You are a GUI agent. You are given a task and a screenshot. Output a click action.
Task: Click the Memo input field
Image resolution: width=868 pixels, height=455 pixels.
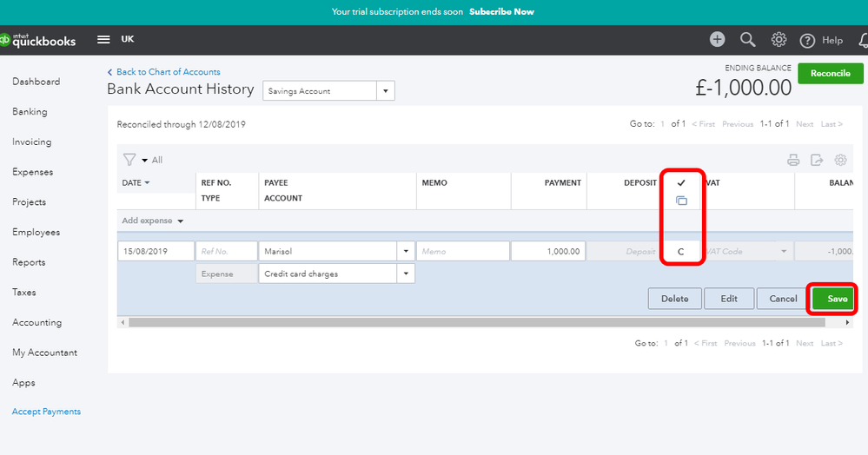point(463,251)
